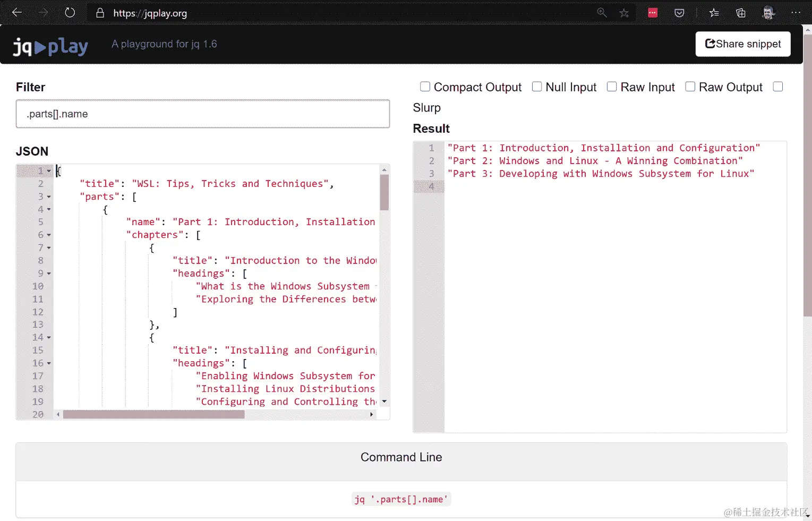The image size is (812, 521).
Task: Enable the Raw Input checkbox
Action: [x=612, y=87]
